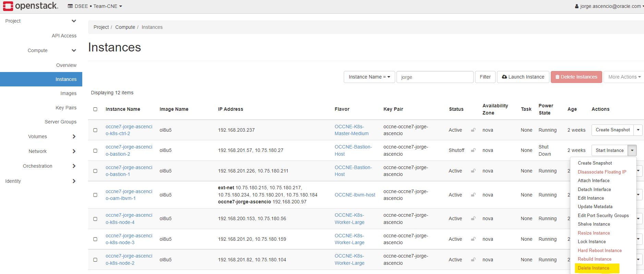This screenshot has width=644, height=274.
Task: Open the occne7-jorge-ascencio-k8s-node-4 instance link
Action: (129, 219)
